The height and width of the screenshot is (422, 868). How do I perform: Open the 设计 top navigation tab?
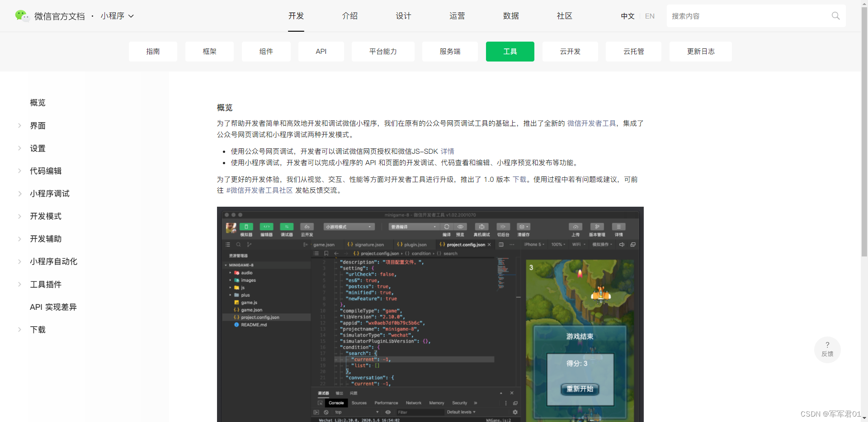[403, 16]
